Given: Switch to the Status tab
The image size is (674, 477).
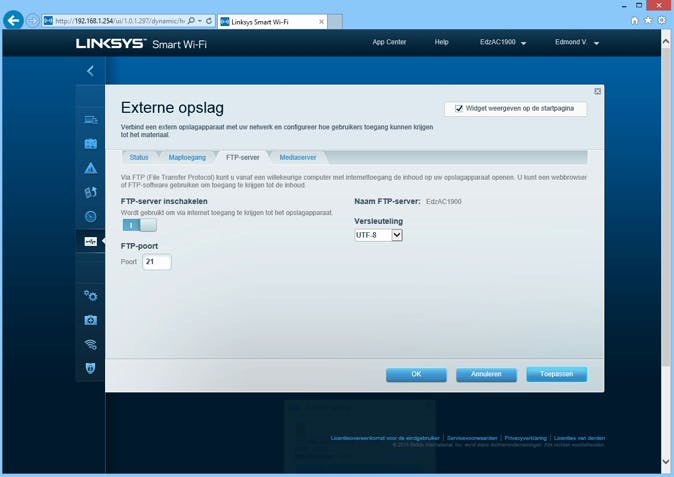Looking at the screenshot, I should [139, 157].
